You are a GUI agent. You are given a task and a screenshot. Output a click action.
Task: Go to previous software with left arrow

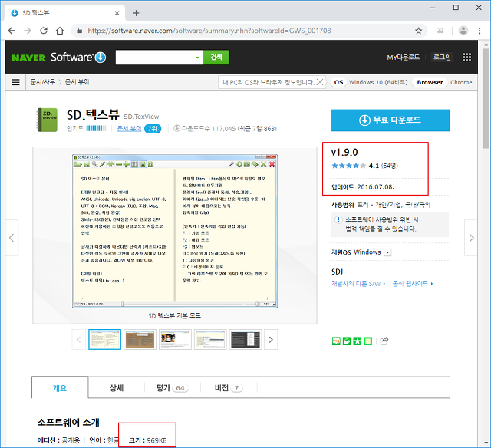coord(12,238)
